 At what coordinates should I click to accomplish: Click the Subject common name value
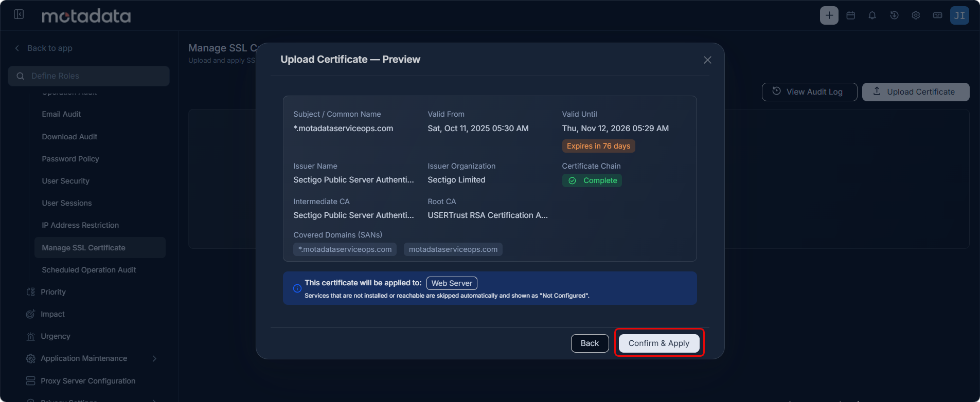click(343, 129)
